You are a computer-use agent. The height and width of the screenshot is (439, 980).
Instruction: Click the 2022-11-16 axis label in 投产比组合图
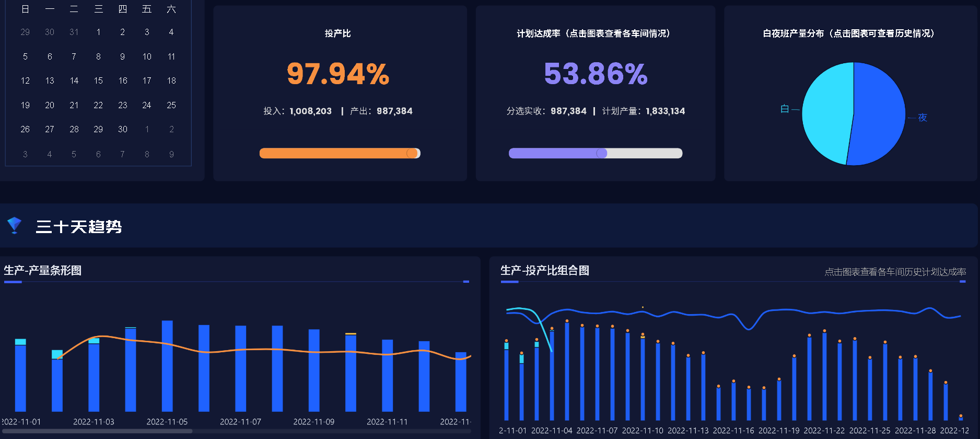click(x=733, y=431)
